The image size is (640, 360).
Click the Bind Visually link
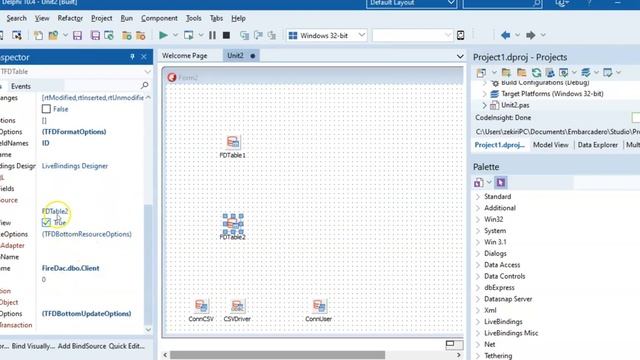pyautogui.click(x=33, y=346)
